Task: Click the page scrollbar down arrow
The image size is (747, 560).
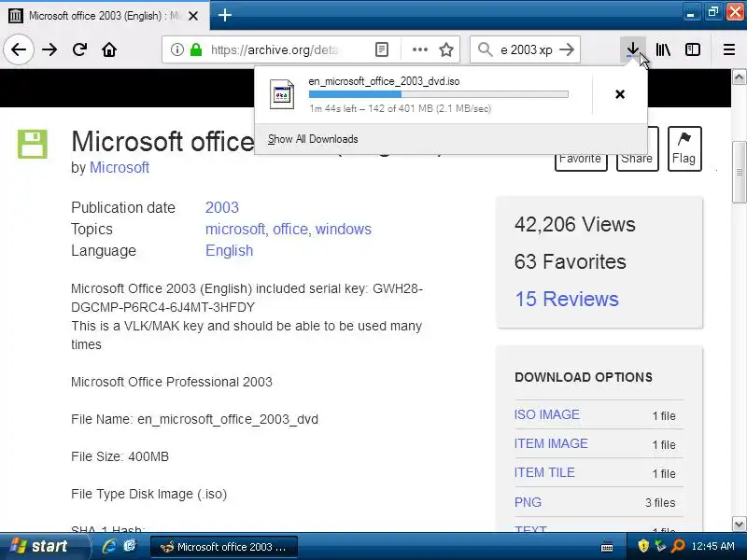Action: tap(739, 525)
